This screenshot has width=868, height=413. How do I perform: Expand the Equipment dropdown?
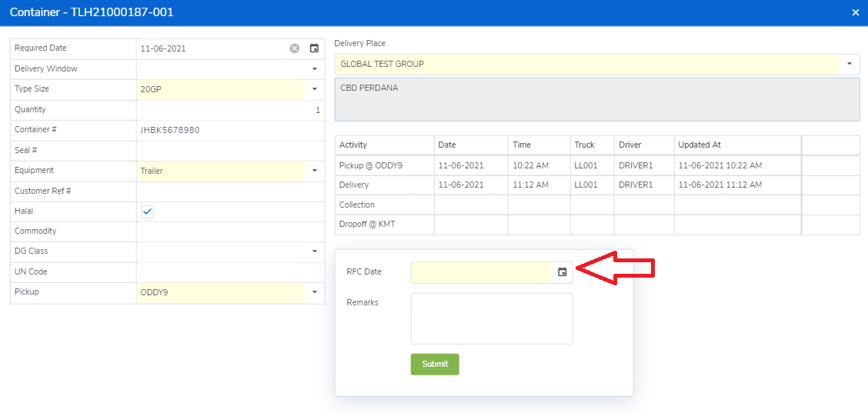[314, 171]
